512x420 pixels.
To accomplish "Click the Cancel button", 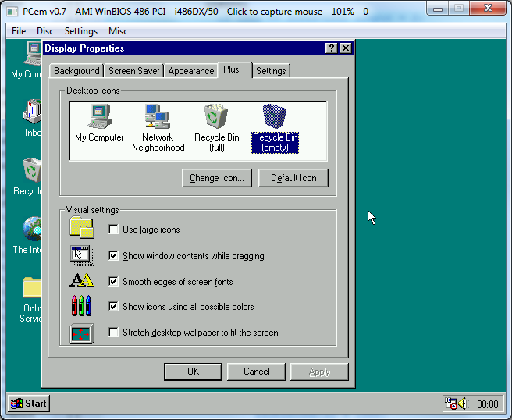I will click(256, 372).
